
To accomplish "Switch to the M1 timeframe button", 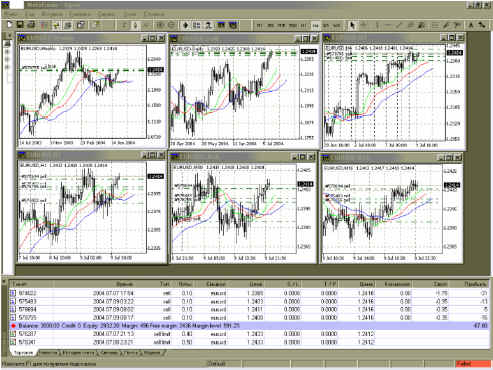I will tap(259, 25).
